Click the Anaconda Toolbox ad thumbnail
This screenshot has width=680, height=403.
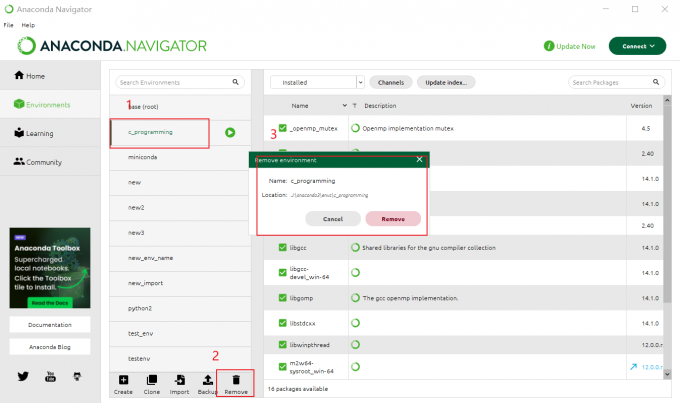coord(50,268)
